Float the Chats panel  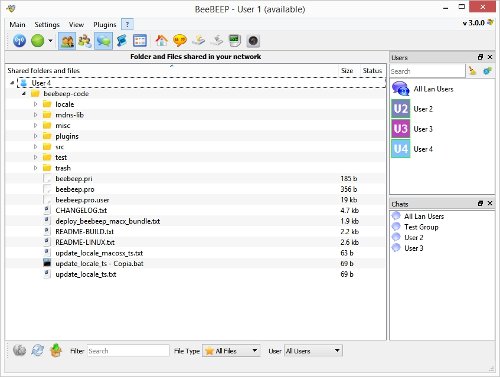tap(480, 203)
